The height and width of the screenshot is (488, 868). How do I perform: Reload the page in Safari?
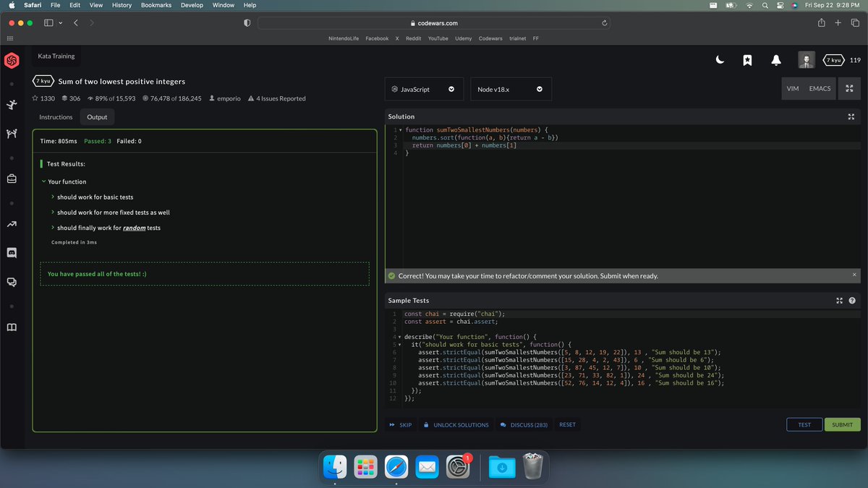tap(604, 23)
